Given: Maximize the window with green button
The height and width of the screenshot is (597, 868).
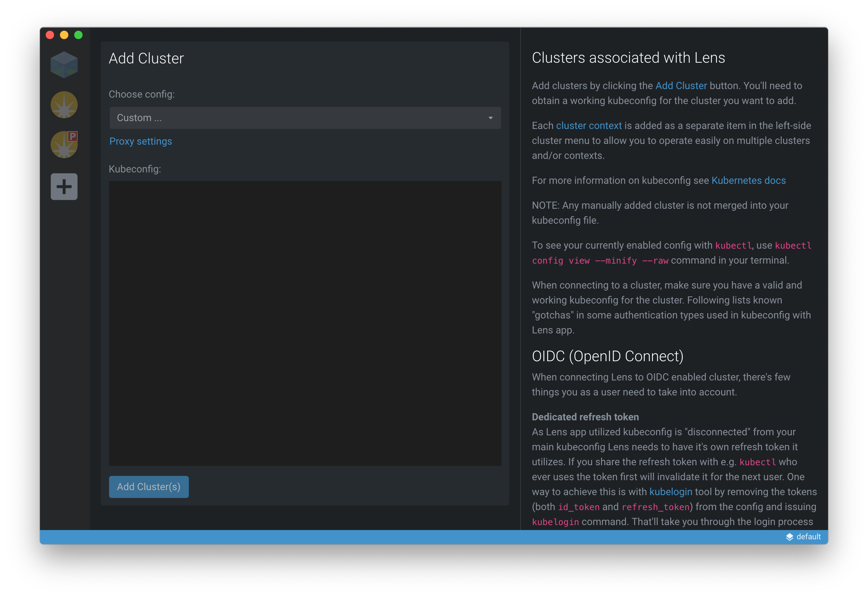Looking at the screenshot, I should tap(78, 35).
